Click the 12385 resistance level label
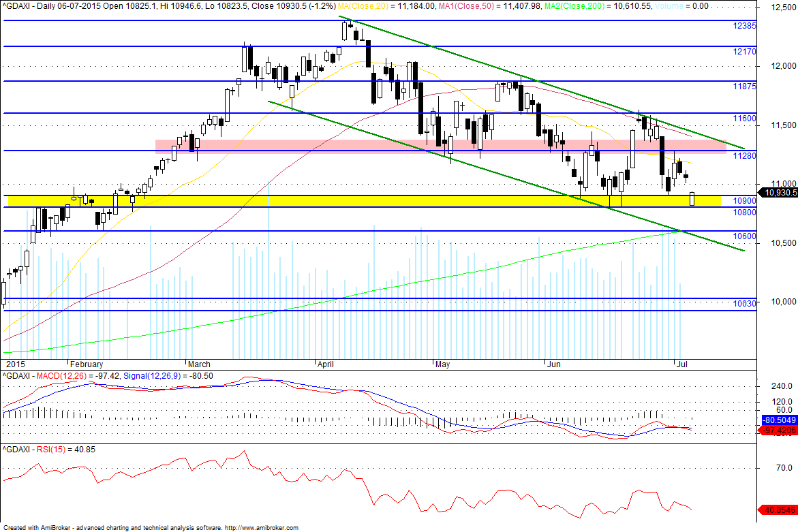 tap(744, 26)
